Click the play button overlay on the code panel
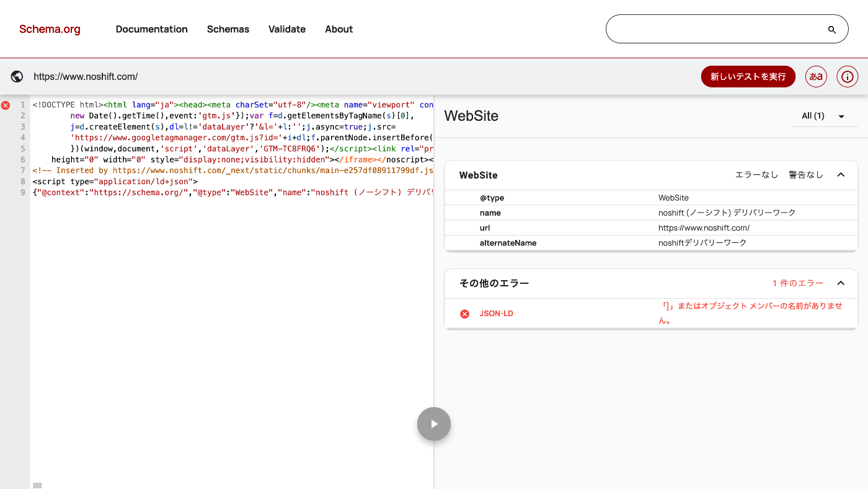 tap(433, 424)
